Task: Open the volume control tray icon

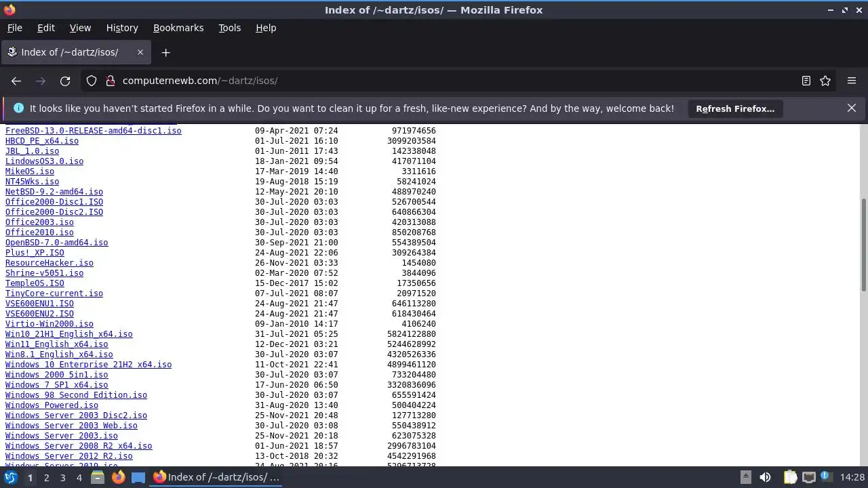Action: pos(765,477)
